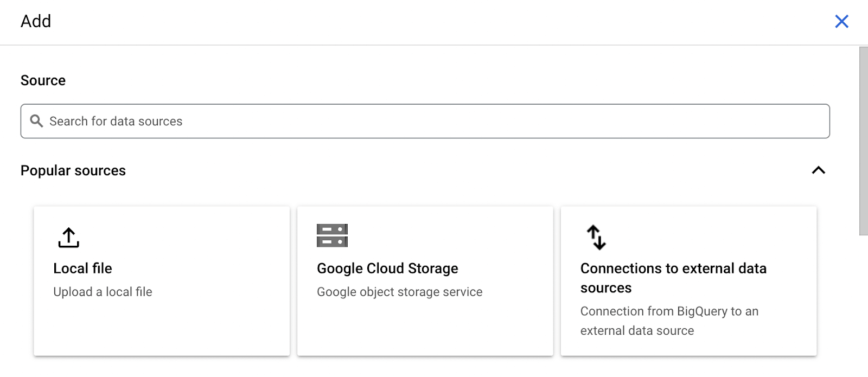Viewport: 868px width, 377px height.
Task: Click the vertical scrollbar thumb
Action: [863, 141]
